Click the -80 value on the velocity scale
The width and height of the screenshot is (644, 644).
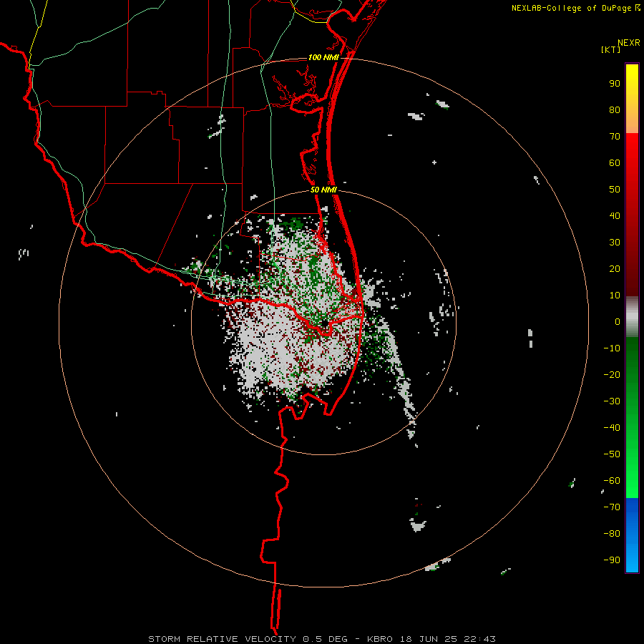(612, 534)
